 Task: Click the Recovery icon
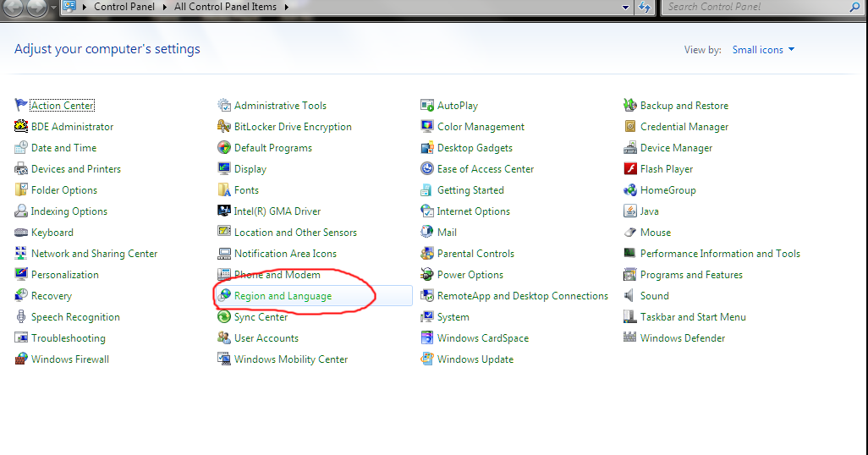21,296
